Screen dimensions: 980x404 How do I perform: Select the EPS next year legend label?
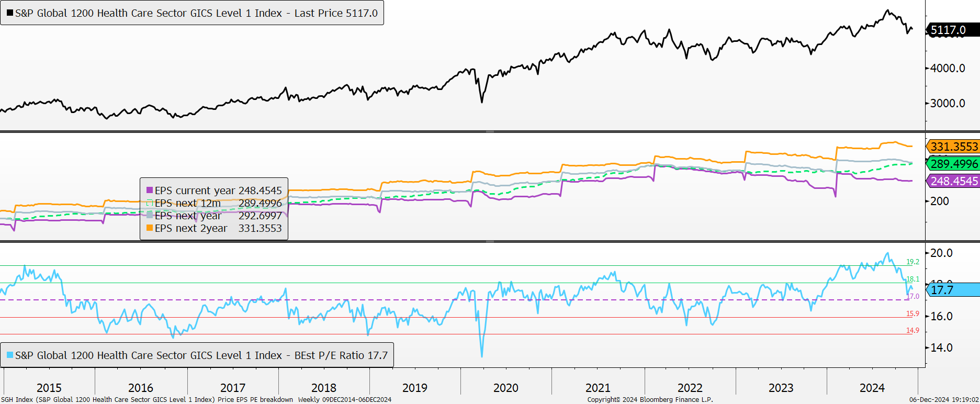(x=188, y=216)
